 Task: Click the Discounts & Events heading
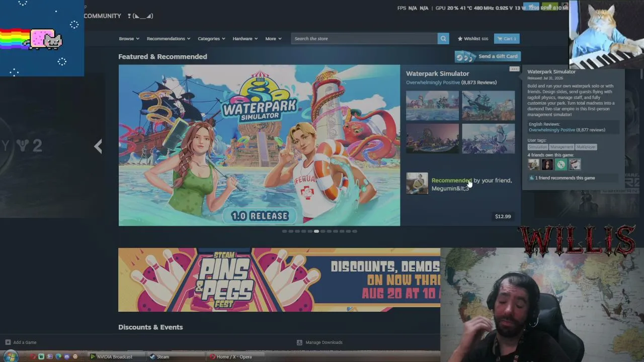(x=150, y=327)
